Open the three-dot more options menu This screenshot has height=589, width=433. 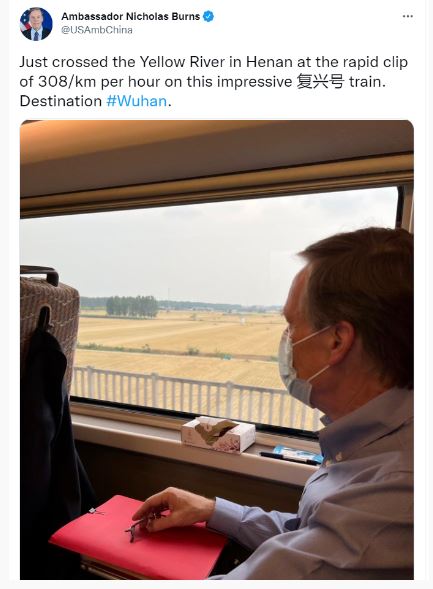point(407,16)
